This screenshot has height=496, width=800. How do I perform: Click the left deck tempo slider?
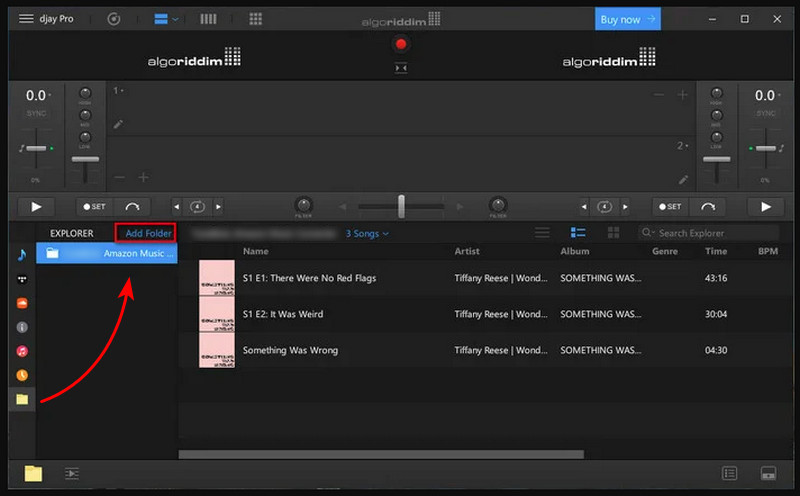[36, 148]
